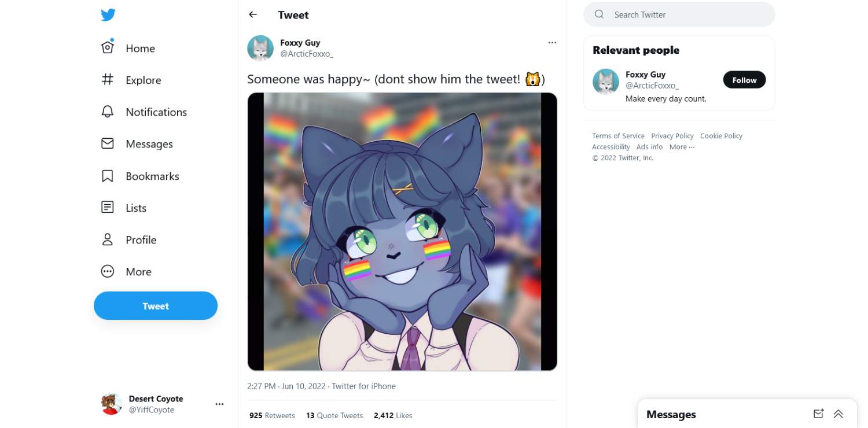
Task: Expand the Messages drawer with double chevron
Action: click(x=838, y=414)
